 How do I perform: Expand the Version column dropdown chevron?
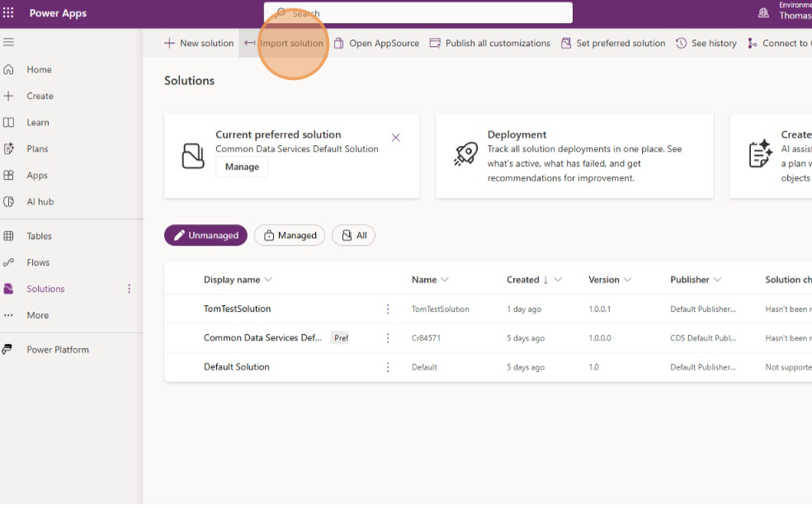pyautogui.click(x=628, y=280)
